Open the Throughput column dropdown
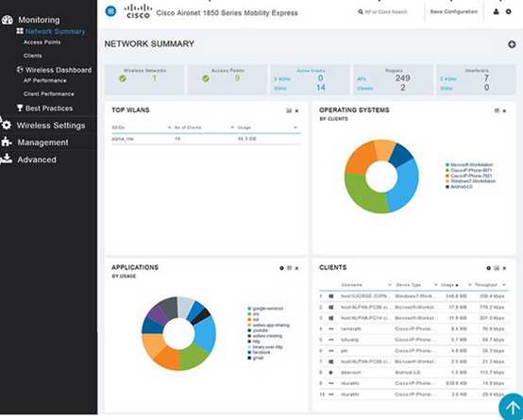523x420 pixels. [504, 285]
